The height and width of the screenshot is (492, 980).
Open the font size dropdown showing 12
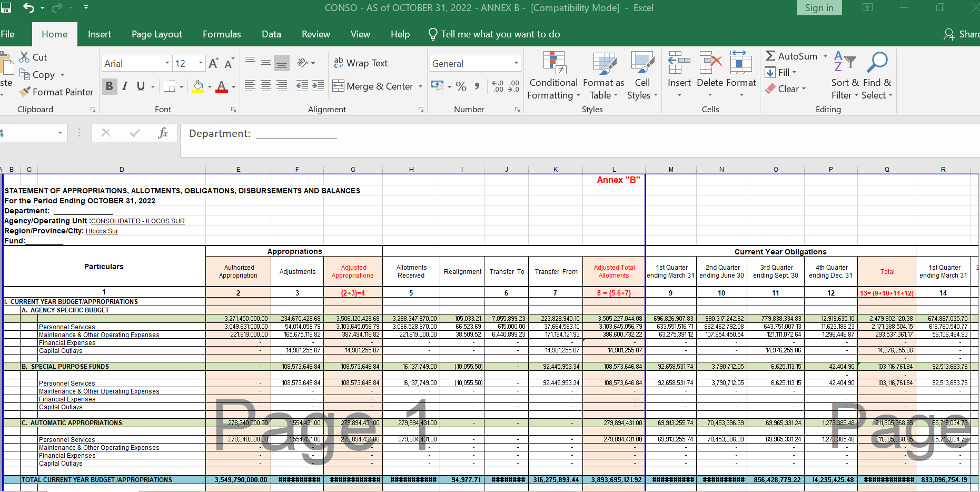click(x=201, y=63)
